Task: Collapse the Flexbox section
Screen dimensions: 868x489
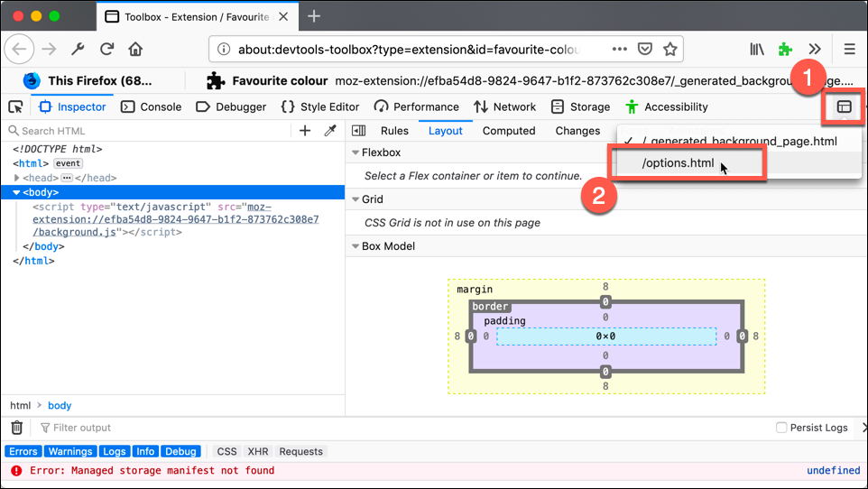Action: 356,152
